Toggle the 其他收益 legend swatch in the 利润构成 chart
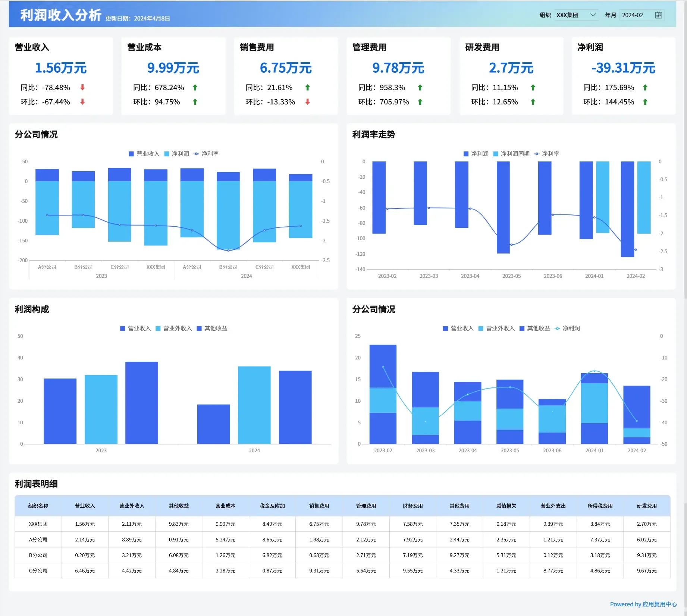The image size is (687, 616). pos(199,329)
